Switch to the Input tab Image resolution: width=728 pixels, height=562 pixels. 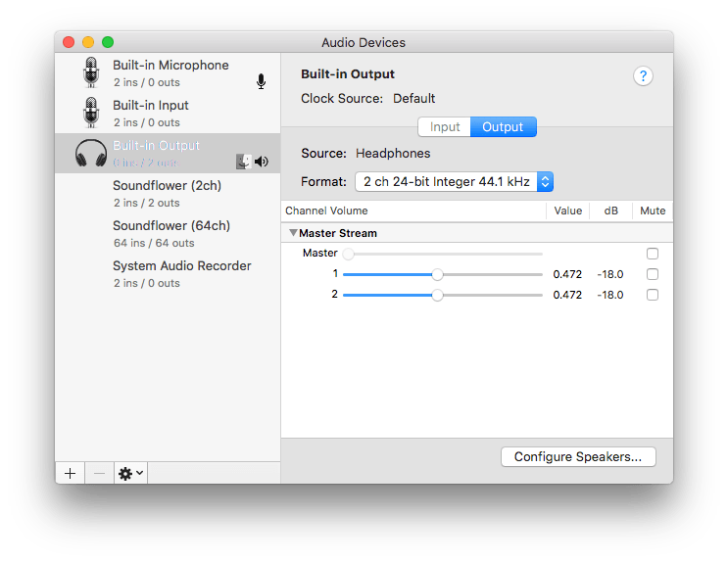pyautogui.click(x=444, y=126)
